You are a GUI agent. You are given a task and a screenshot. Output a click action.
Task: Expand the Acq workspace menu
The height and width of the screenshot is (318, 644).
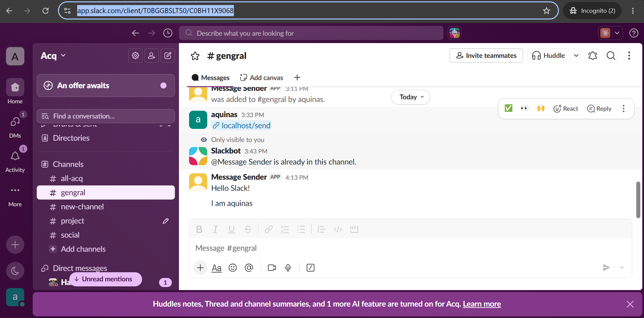[53, 56]
